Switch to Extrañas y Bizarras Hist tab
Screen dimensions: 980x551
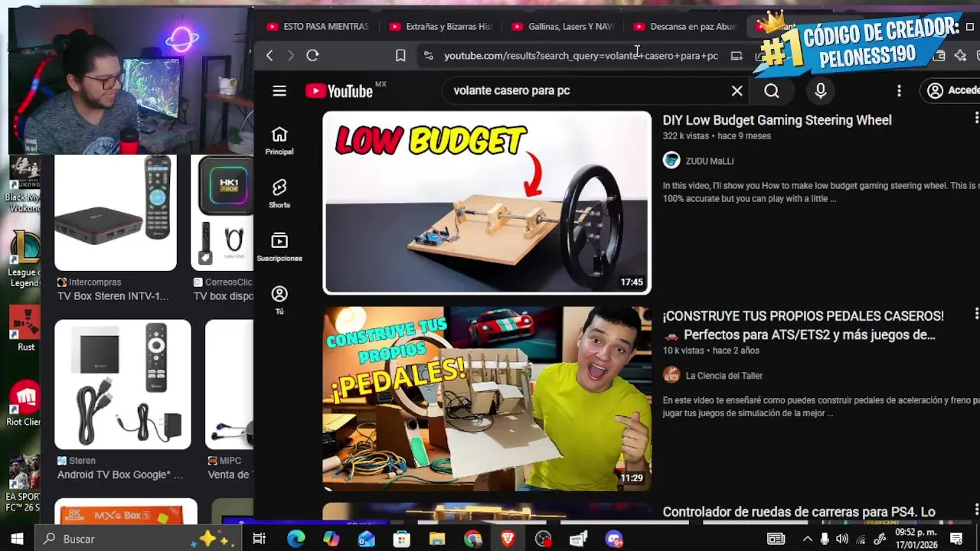(441, 26)
